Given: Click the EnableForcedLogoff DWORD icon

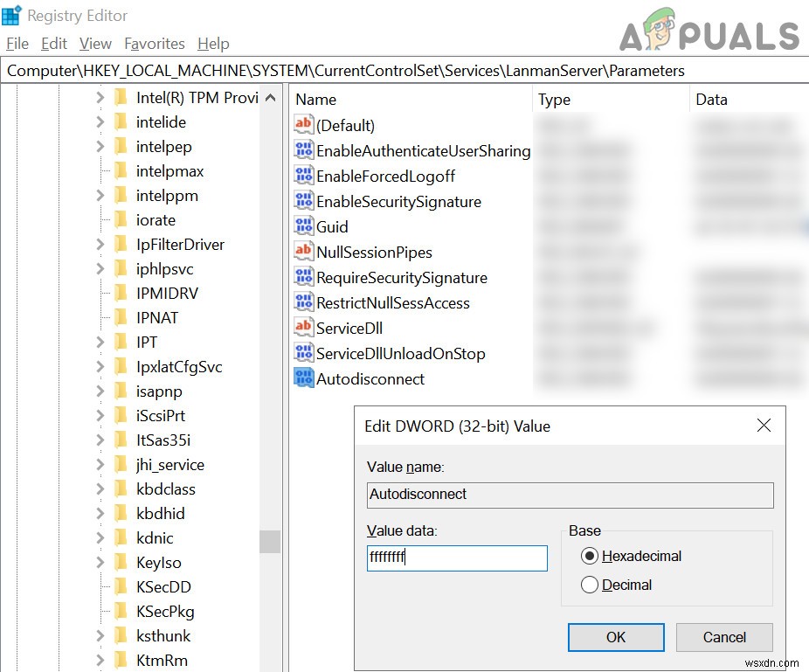Looking at the screenshot, I should 303,176.
